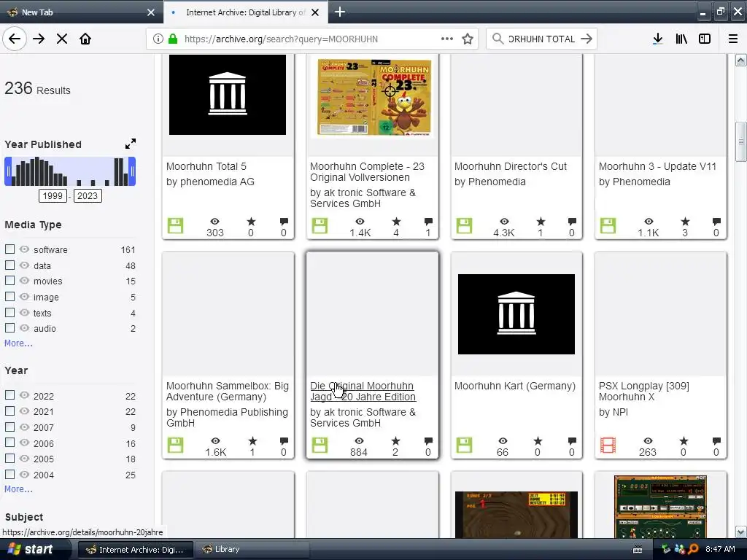Check the image media type checkbox
Image resolution: width=747 pixels, height=560 pixels.
click(x=9, y=296)
